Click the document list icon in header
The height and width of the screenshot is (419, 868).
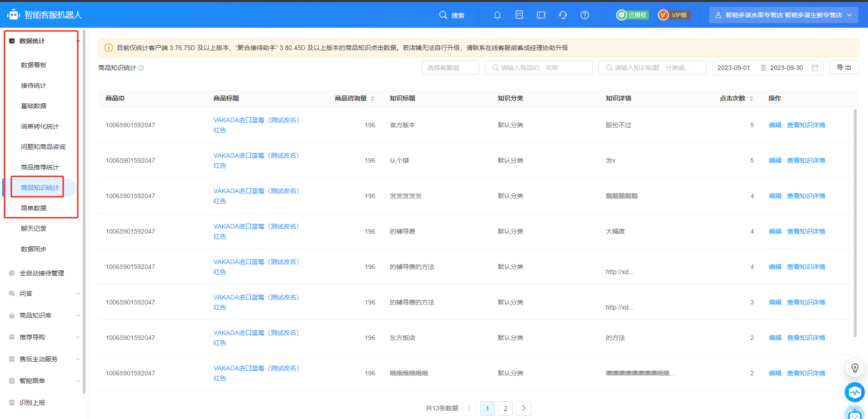click(x=519, y=15)
